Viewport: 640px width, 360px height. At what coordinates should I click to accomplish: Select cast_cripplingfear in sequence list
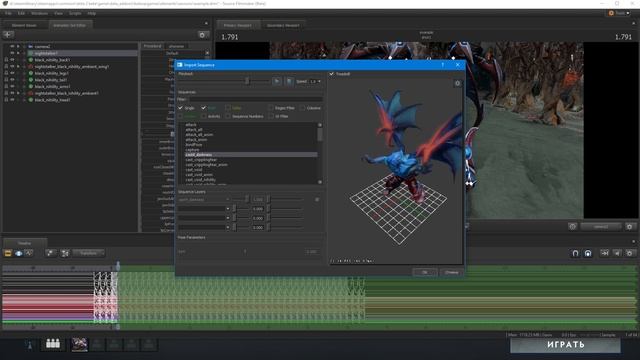pyautogui.click(x=201, y=160)
